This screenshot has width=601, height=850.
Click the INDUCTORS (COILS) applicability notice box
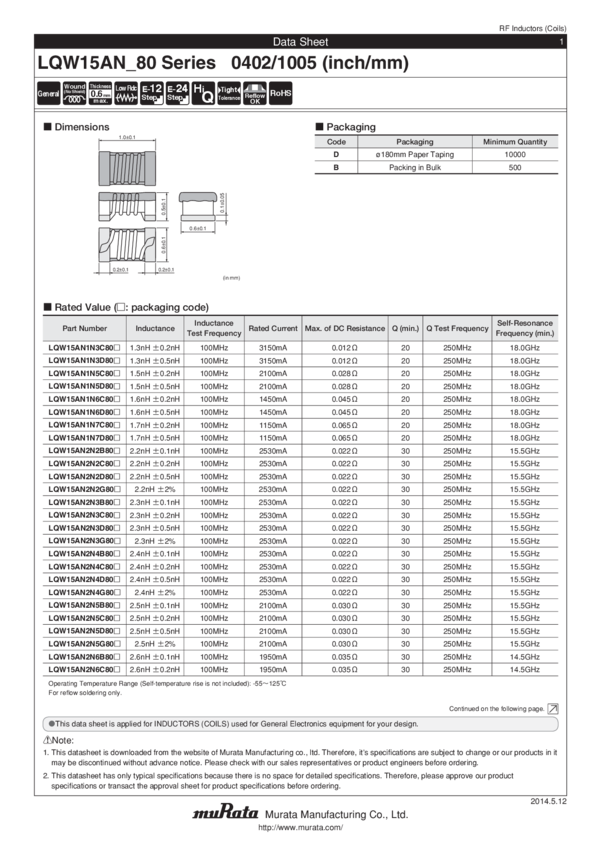[300, 724]
